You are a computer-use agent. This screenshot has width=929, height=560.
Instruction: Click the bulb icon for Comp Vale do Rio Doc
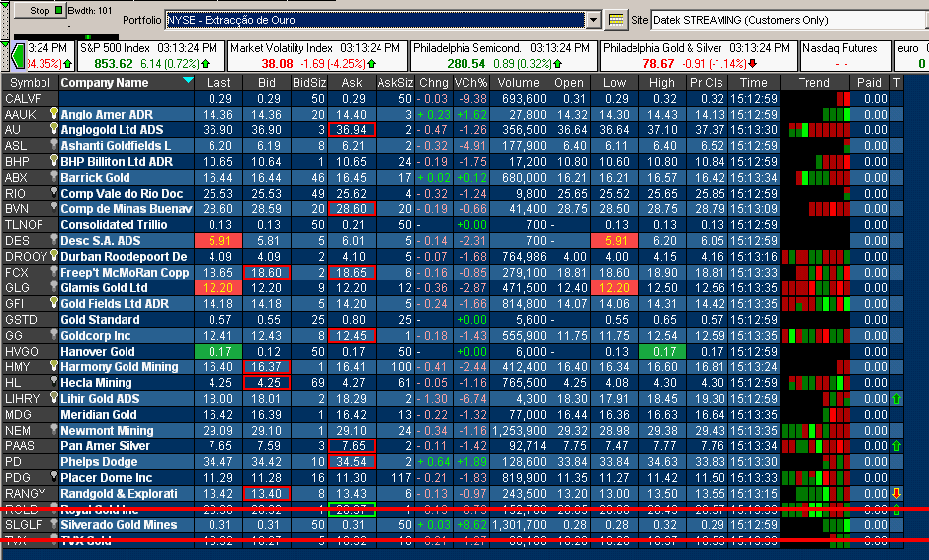coord(54,192)
